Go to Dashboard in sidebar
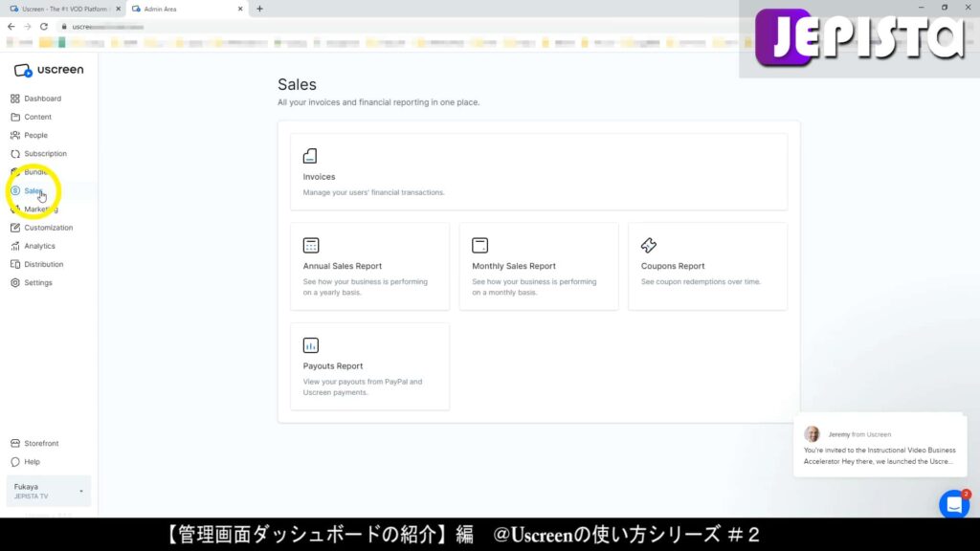The width and height of the screenshot is (980, 551). pyautogui.click(x=42, y=99)
